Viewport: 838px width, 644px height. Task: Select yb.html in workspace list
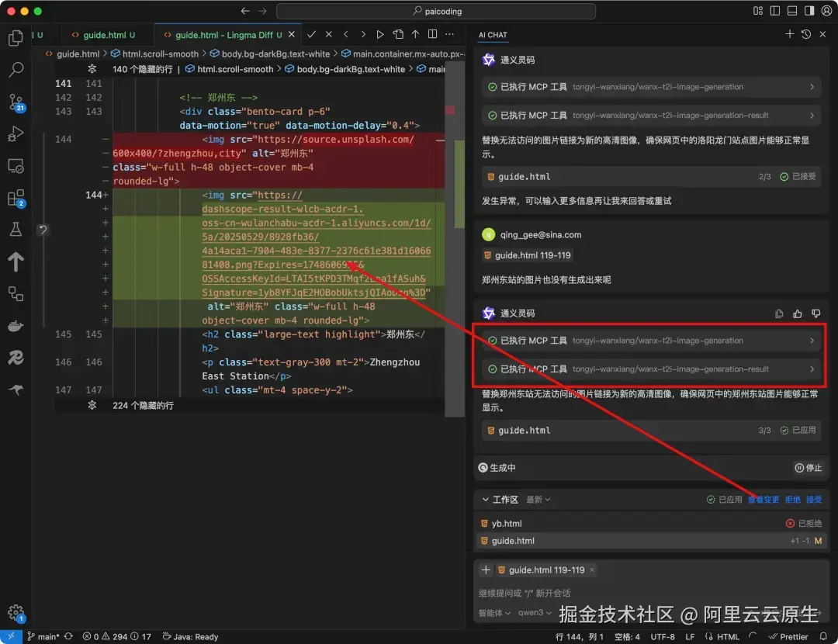point(651,523)
